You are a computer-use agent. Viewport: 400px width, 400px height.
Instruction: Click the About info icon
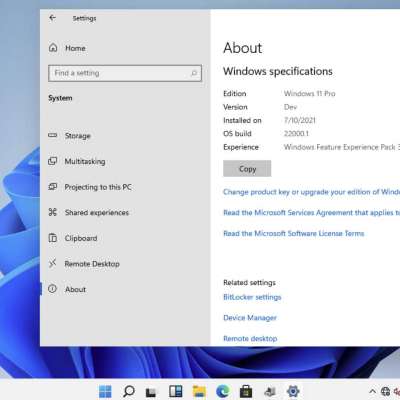(x=53, y=289)
